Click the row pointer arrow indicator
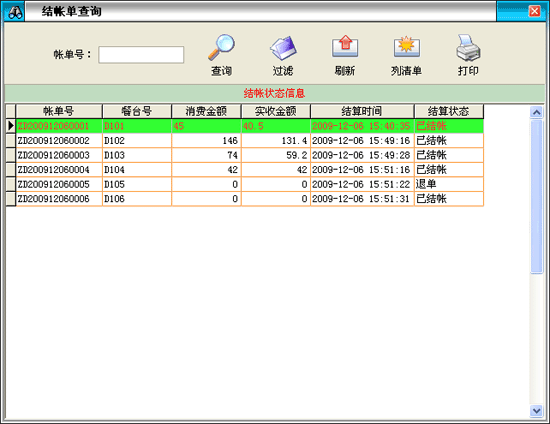The width and height of the screenshot is (550, 424). coord(11,126)
